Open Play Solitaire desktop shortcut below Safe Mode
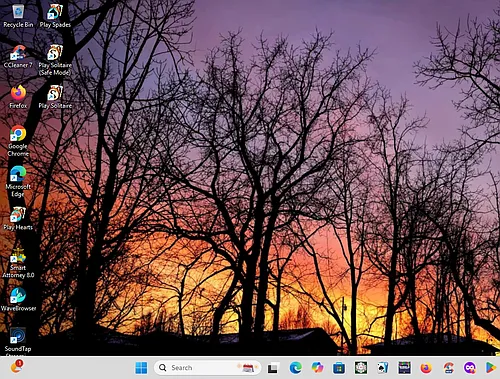The height and width of the screenshot is (379, 500). [x=55, y=97]
